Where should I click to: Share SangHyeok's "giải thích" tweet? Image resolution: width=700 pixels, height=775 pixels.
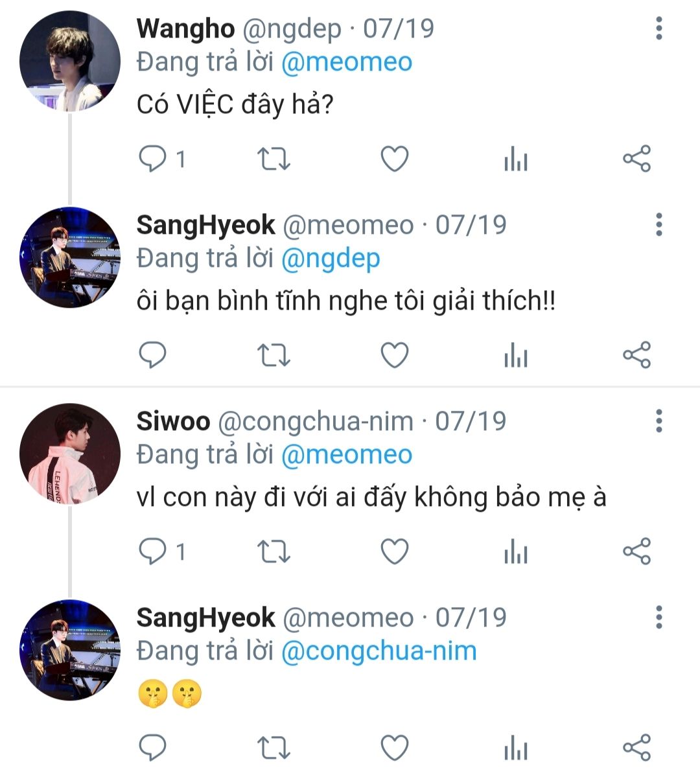tap(636, 355)
